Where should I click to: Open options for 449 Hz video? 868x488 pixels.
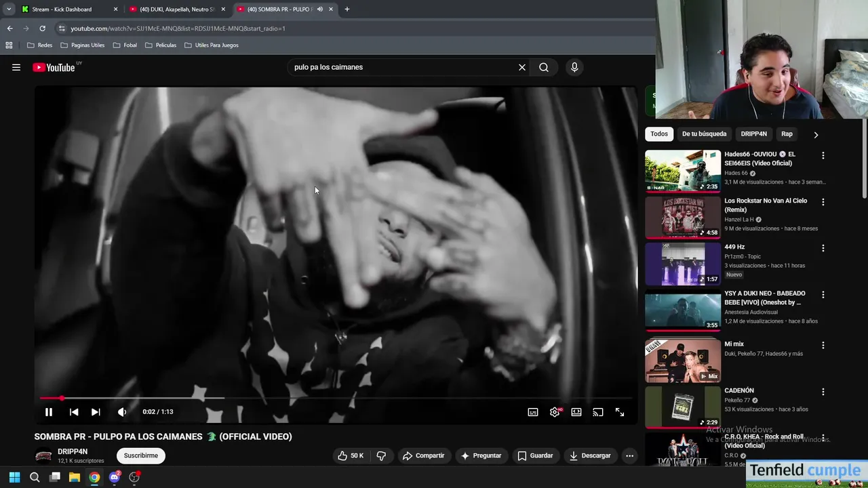[823, 248]
